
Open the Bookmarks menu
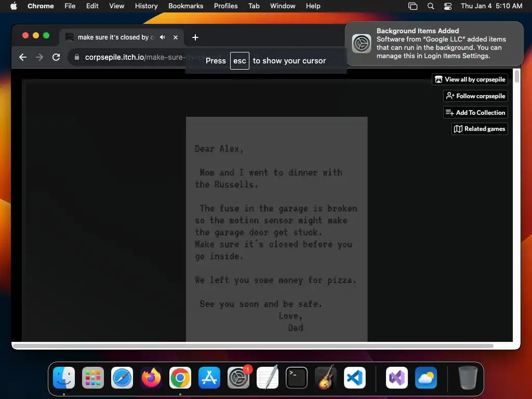(185, 6)
